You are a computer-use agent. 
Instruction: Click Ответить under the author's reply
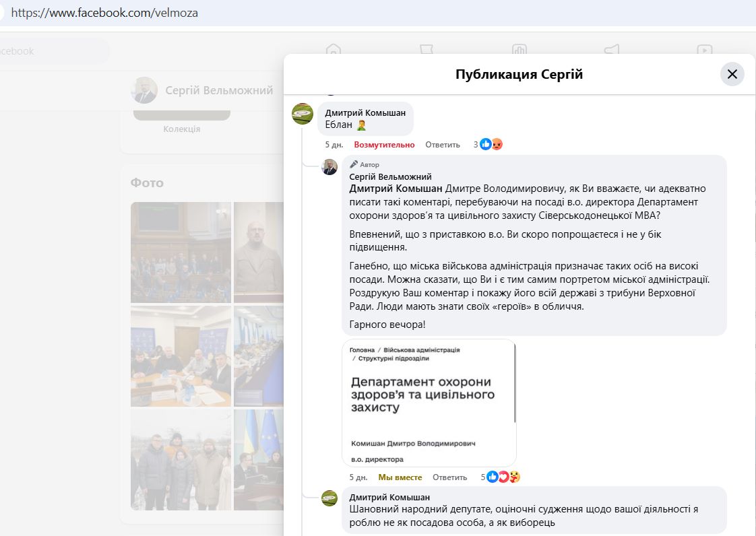pos(449,477)
